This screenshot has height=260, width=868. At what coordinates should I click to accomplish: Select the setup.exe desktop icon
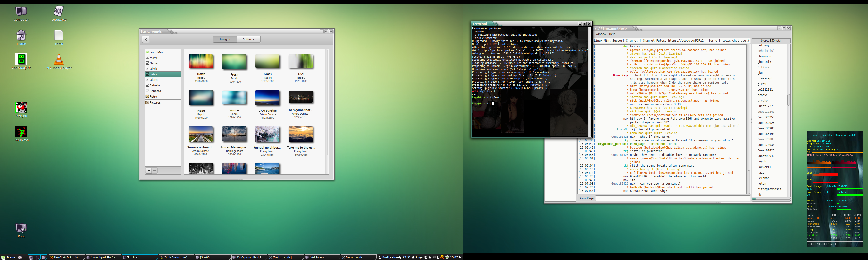pos(59,14)
